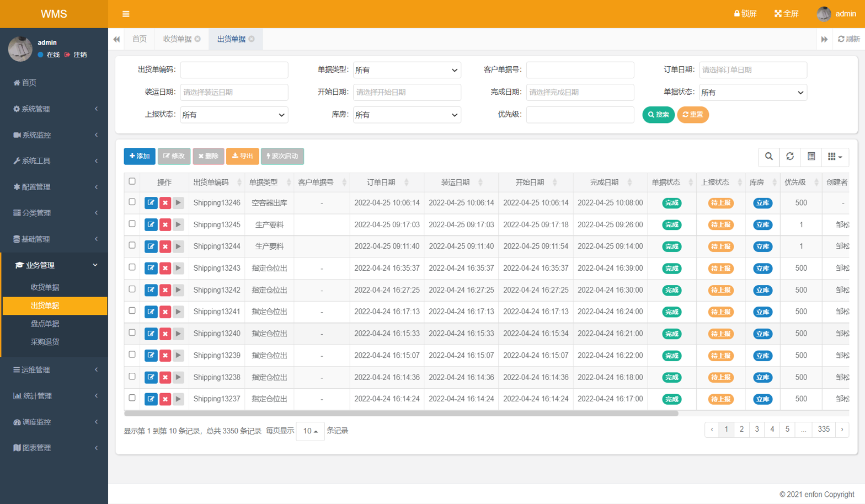The width and height of the screenshot is (865, 504).
Task: Select all rows via header checkbox
Action: (x=132, y=181)
